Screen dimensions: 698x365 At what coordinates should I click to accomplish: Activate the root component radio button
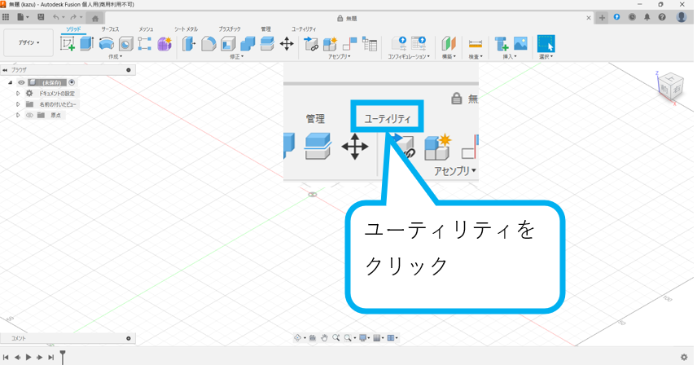coord(72,82)
